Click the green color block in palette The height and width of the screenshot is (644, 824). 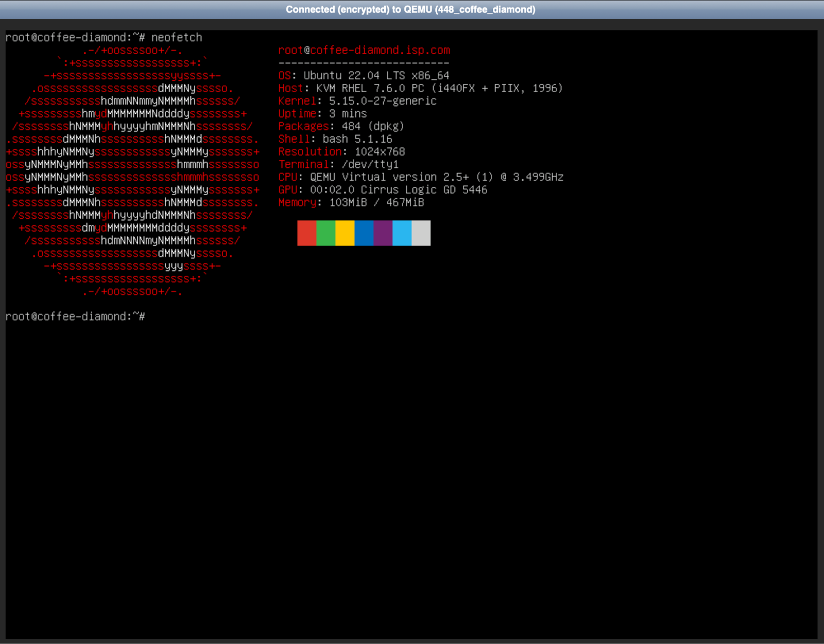coord(325,233)
